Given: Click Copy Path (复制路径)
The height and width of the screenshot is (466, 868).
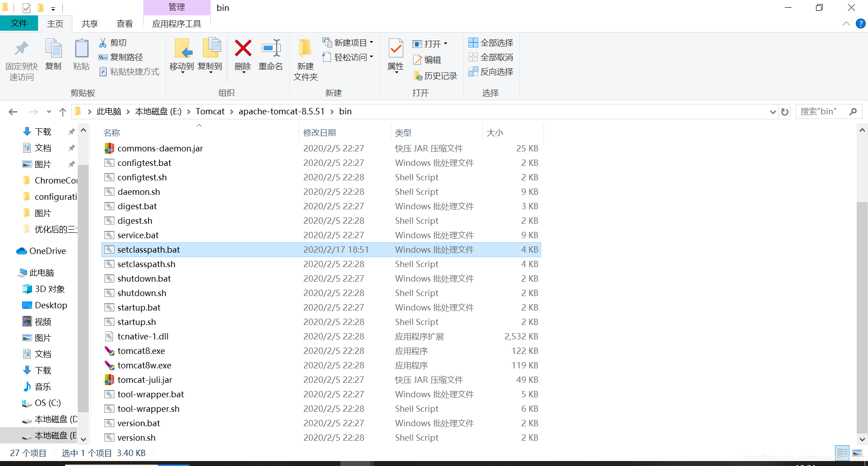Looking at the screenshot, I should pos(121,57).
